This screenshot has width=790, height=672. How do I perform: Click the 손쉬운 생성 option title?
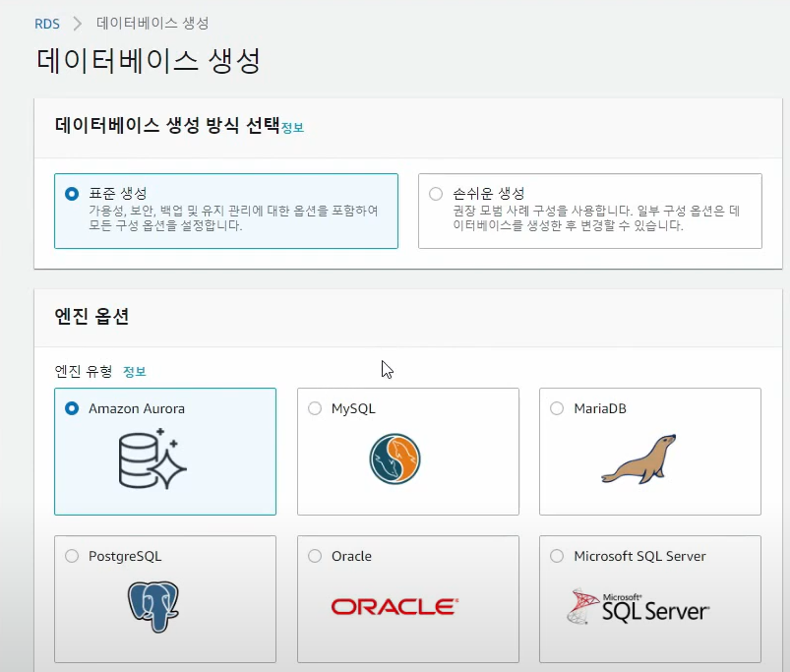click(x=489, y=193)
